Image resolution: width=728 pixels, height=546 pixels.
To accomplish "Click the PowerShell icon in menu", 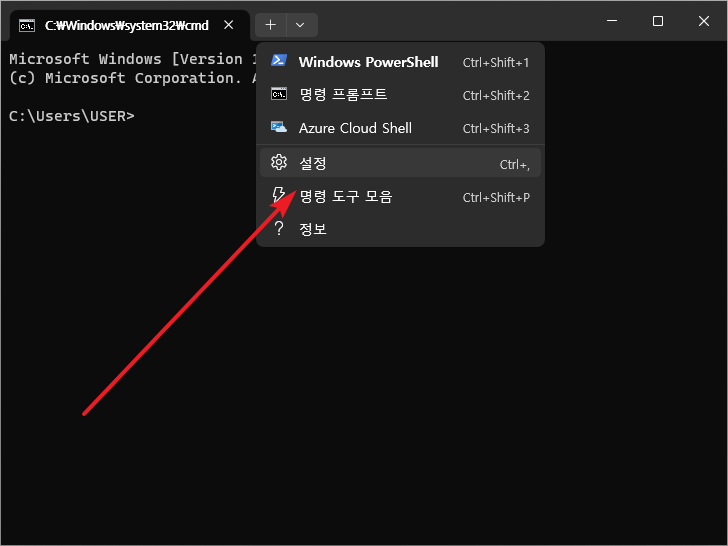I will click(279, 61).
